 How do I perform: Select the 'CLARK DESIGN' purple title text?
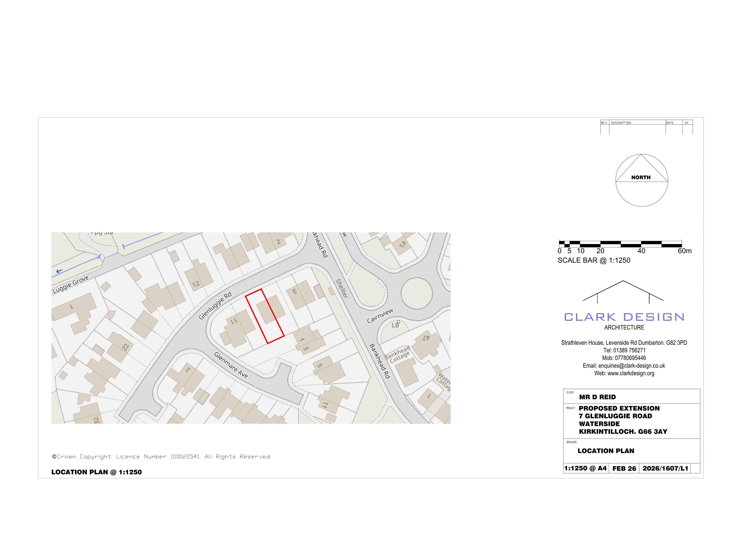tap(624, 317)
